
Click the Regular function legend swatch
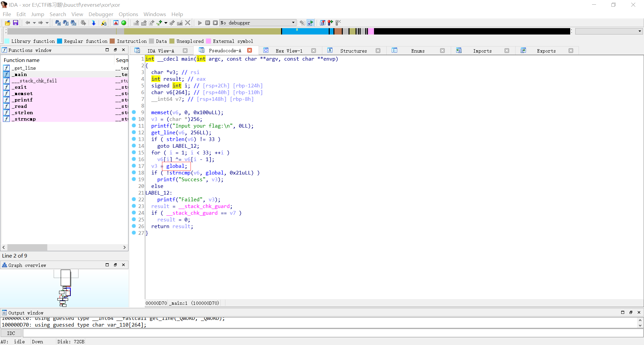tap(59, 41)
